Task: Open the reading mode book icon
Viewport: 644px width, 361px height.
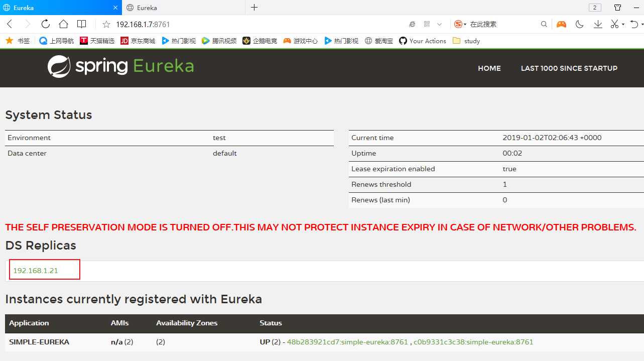Action: [x=81, y=24]
